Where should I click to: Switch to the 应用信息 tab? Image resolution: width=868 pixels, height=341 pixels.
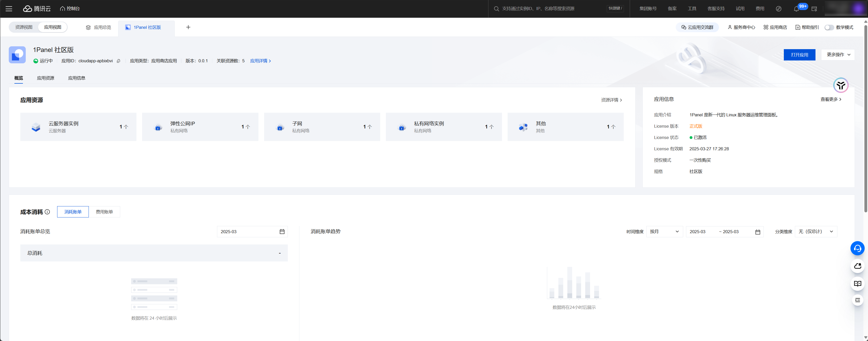point(76,78)
